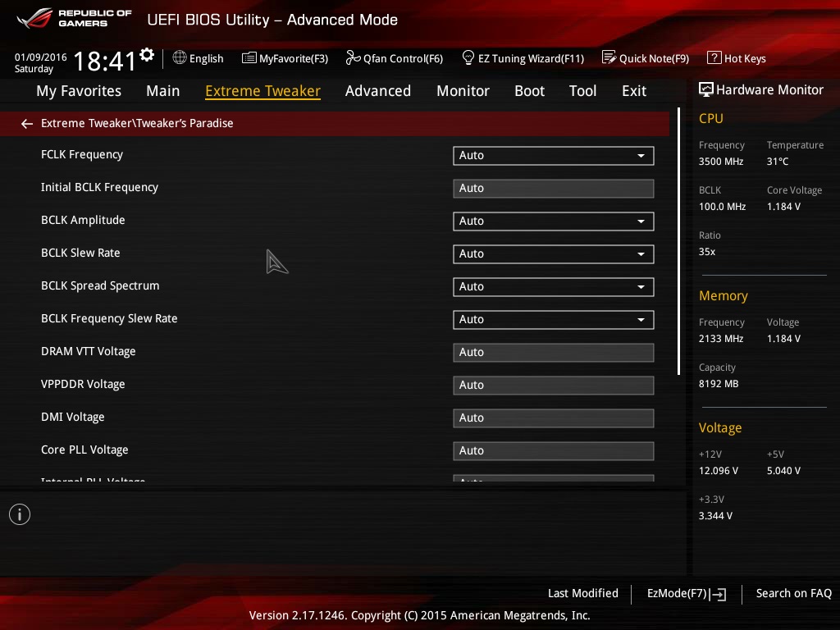Click CPU frequency value 3500 MHz
This screenshot has height=630, width=840.
point(721,162)
